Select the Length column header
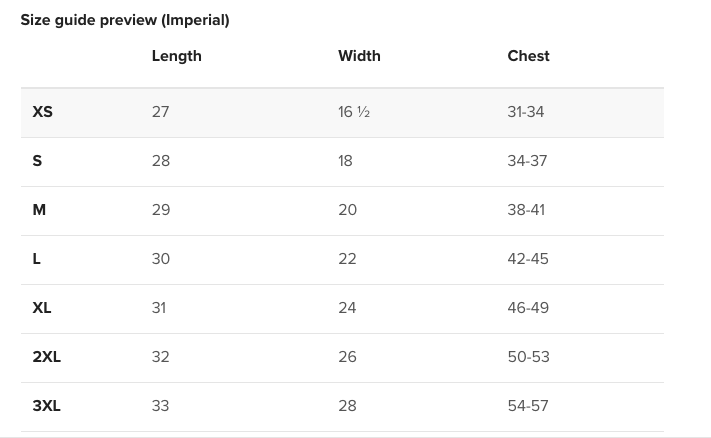 click(x=177, y=56)
